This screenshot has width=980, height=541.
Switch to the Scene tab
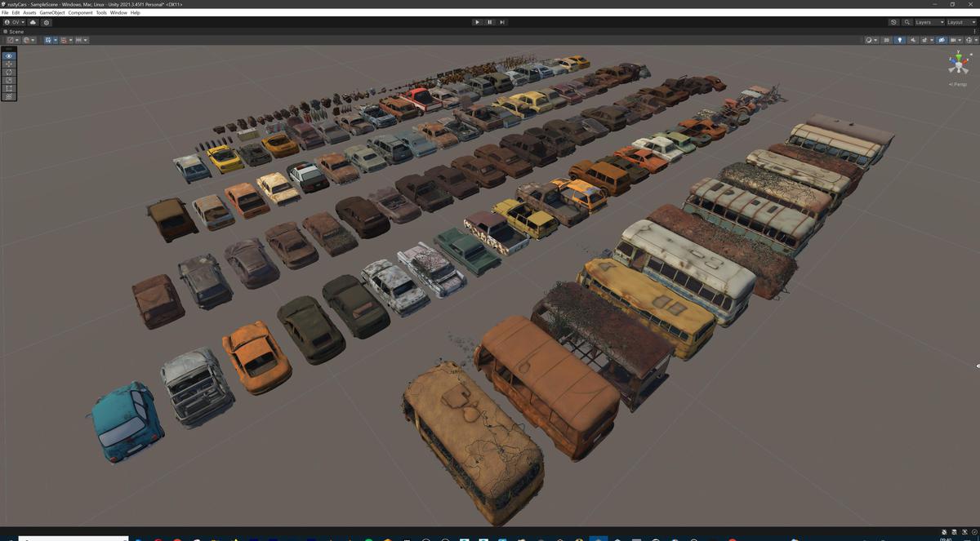(x=13, y=31)
